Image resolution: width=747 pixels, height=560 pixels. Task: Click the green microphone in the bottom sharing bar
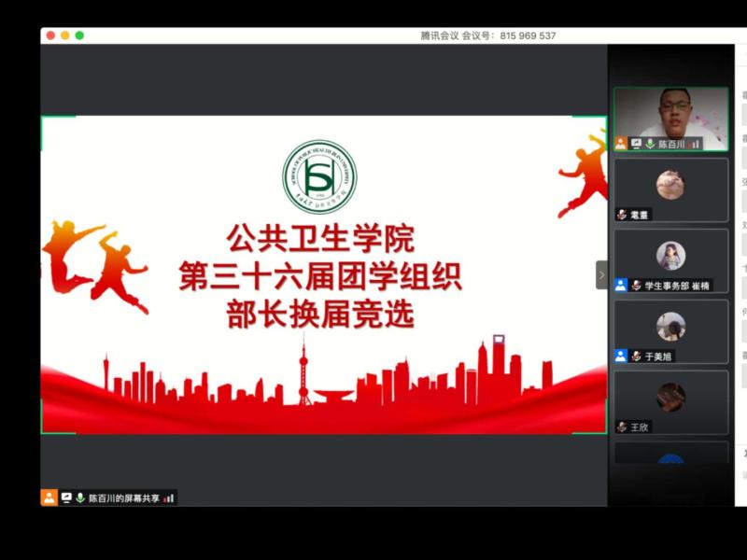pos(80,498)
